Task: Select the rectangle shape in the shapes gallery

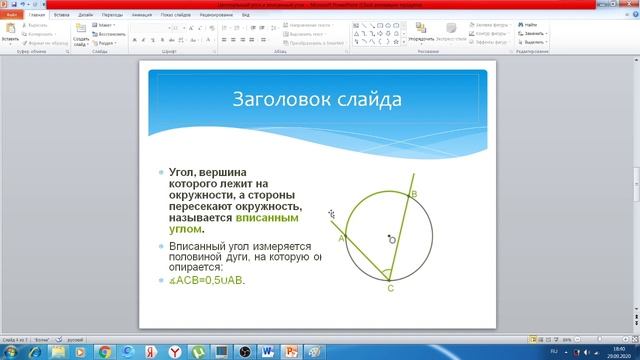Action: [x=380, y=26]
